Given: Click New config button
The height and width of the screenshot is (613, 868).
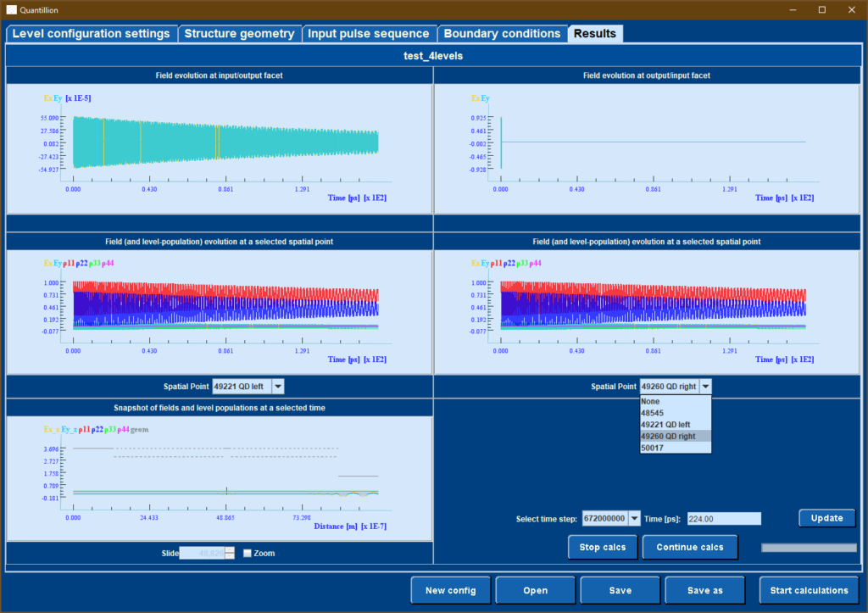Looking at the screenshot, I should pyautogui.click(x=451, y=590).
